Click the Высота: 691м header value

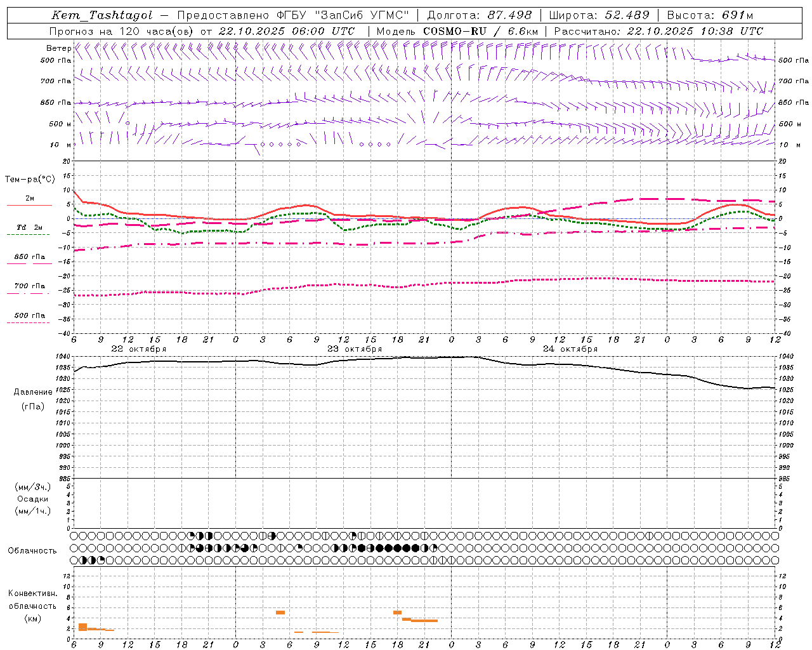pyautogui.click(x=710, y=16)
